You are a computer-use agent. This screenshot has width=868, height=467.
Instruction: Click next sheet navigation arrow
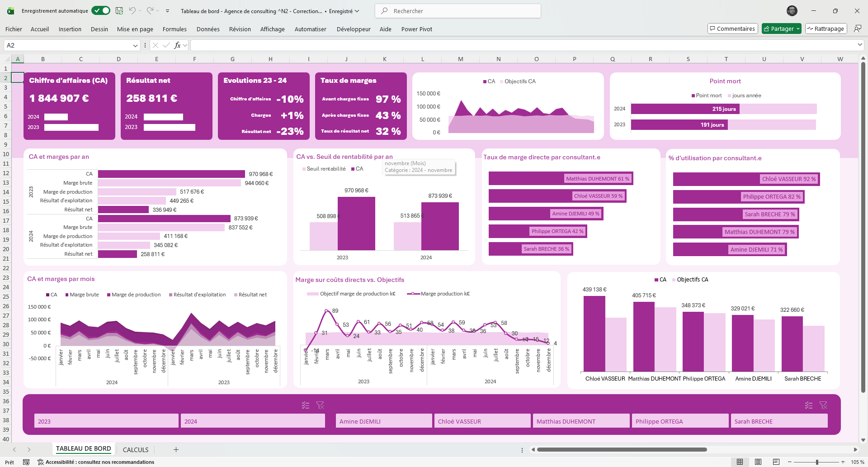coord(29,449)
